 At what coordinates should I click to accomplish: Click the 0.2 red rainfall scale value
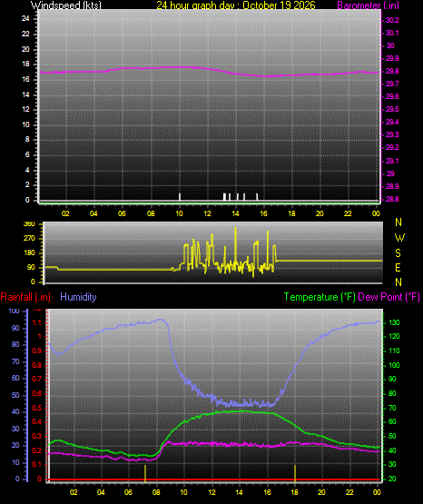(x=37, y=450)
